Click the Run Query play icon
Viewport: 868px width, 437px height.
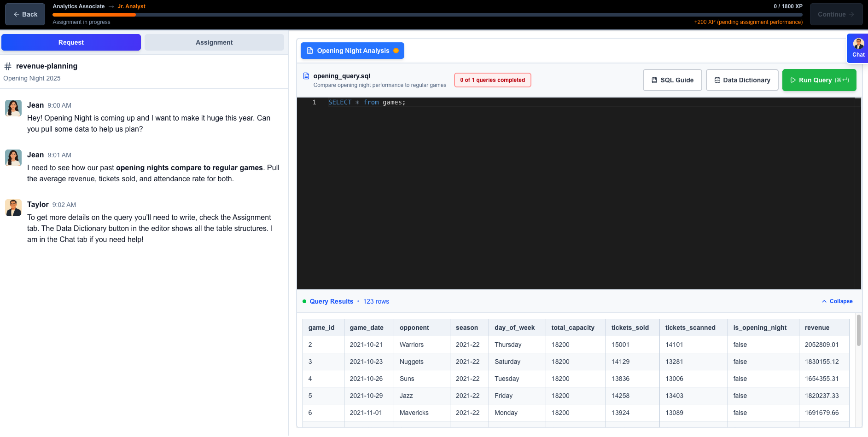[x=793, y=80]
